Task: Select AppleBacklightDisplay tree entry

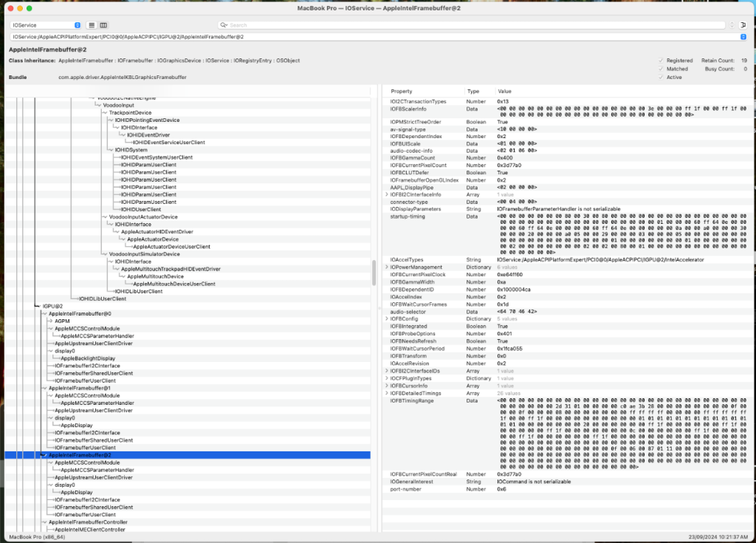Action: click(x=86, y=358)
